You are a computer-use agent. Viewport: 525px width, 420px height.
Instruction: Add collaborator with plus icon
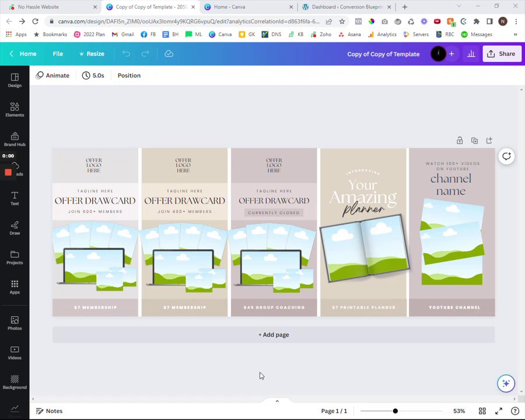coord(452,54)
